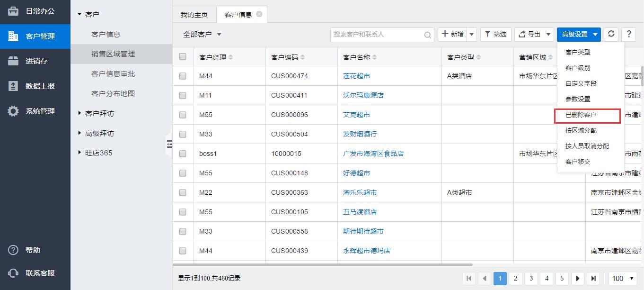Screen dimensions: 644x290
Task: Close the 客户信息 tab
Action: point(259,14)
